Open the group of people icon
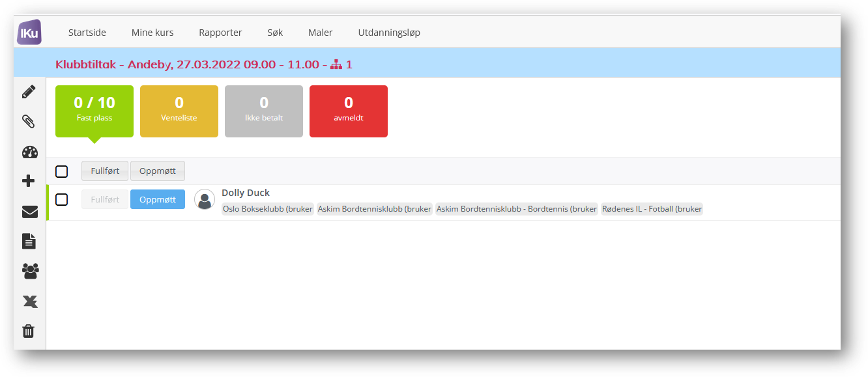The height and width of the screenshot is (377, 868). coord(30,271)
